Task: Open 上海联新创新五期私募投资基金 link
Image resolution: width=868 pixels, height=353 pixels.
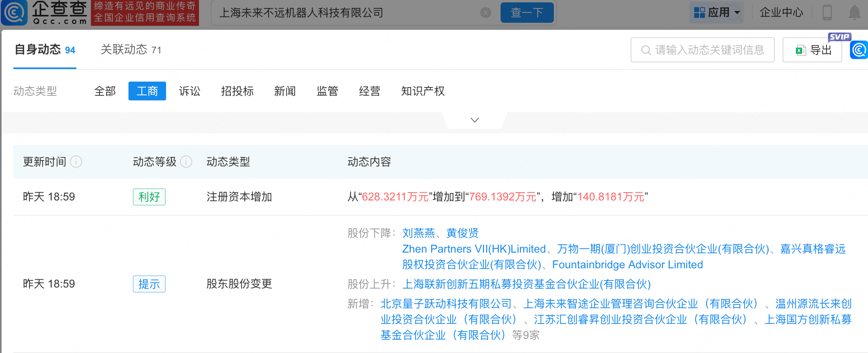Action: 526,284
